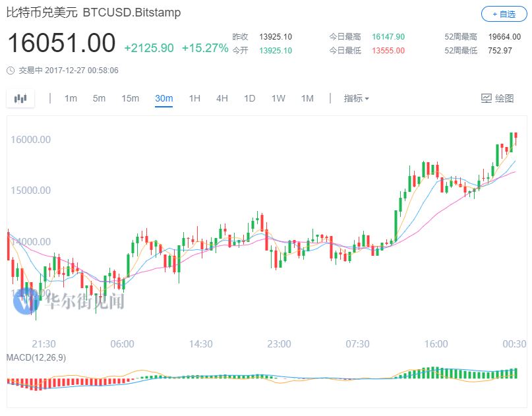Click the 21:30 time axis label
The width and height of the screenshot is (532, 416).
coord(44,344)
